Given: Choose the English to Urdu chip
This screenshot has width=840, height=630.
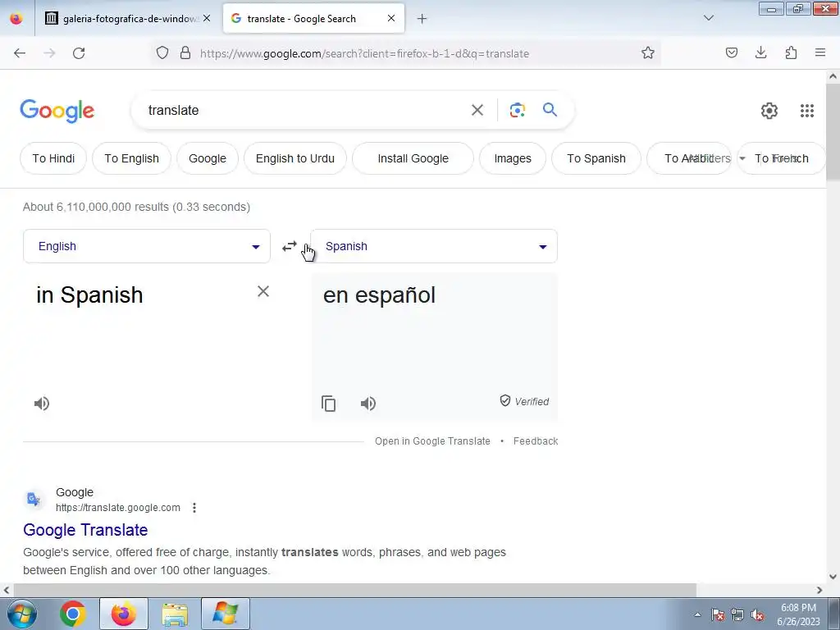Looking at the screenshot, I should click(x=295, y=158).
